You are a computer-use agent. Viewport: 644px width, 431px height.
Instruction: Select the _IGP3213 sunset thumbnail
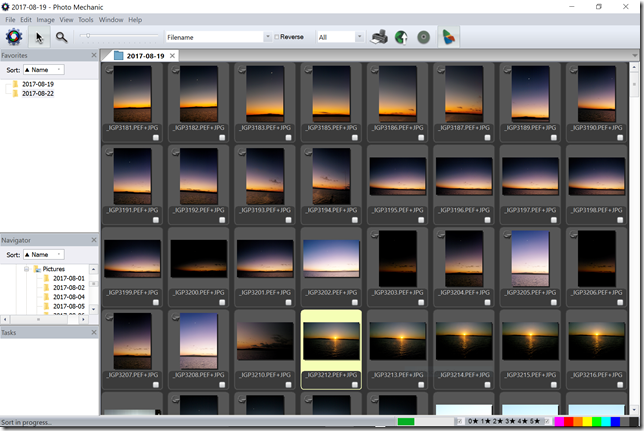click(397, 341)
